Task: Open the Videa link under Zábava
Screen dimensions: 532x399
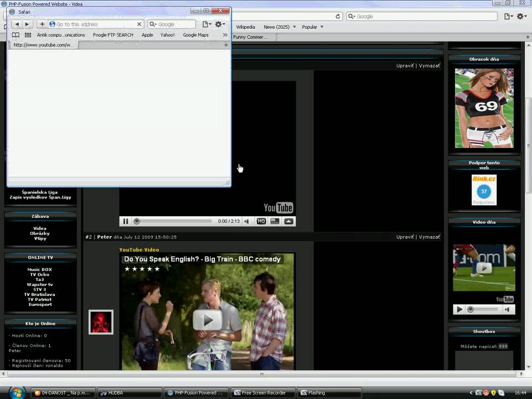Action: point(40,228)
